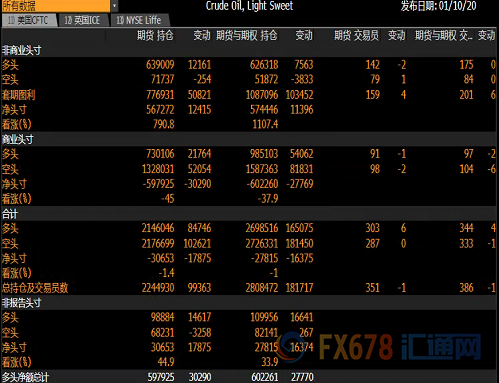Click trader count 142

(373, 65)
